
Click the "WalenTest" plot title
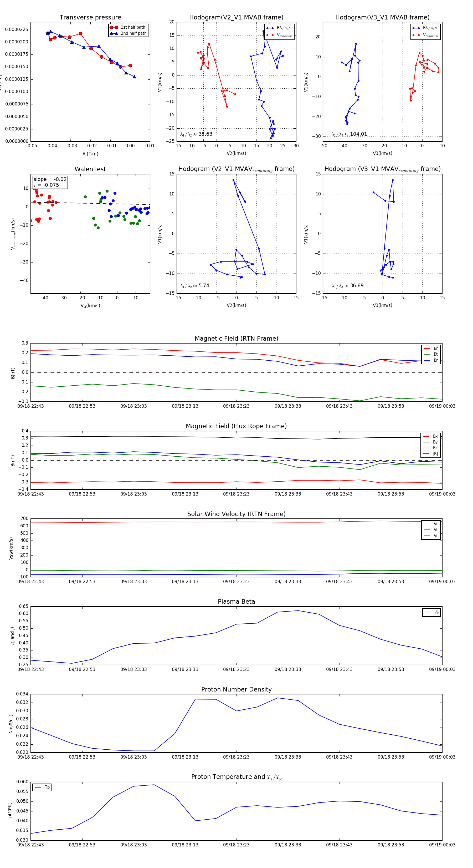pyautogui.click(x=90, y=169)
